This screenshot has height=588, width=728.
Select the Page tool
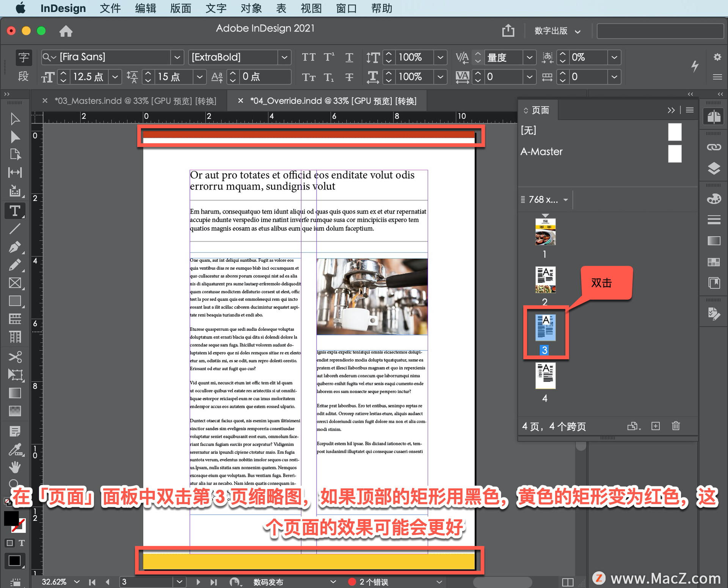(15, 154)
